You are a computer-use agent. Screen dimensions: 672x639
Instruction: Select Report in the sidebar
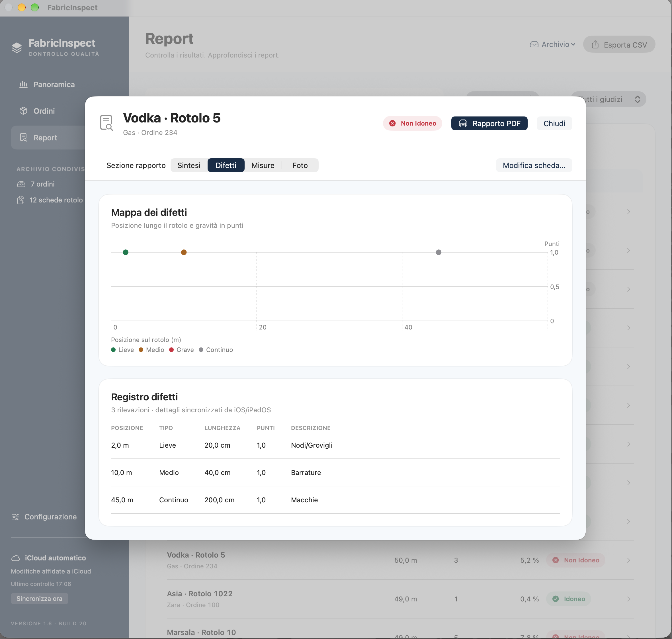click(x=48, y=138)
